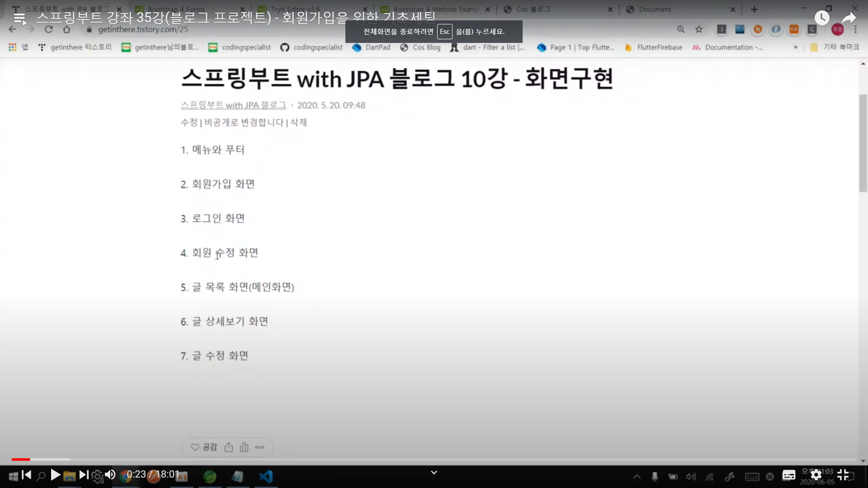
Task: Expand the 기타 북마크 folder
Action: point(835,47)
